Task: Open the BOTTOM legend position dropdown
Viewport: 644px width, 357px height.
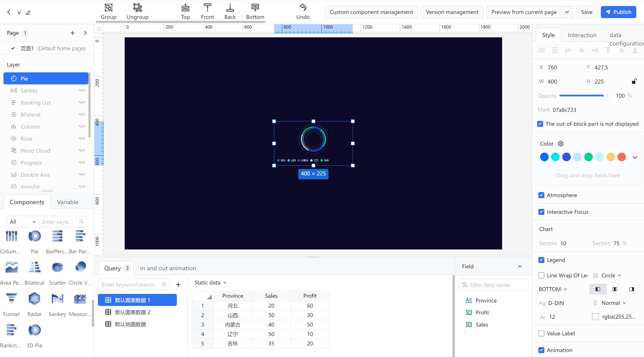Action: tap(553, 289)
